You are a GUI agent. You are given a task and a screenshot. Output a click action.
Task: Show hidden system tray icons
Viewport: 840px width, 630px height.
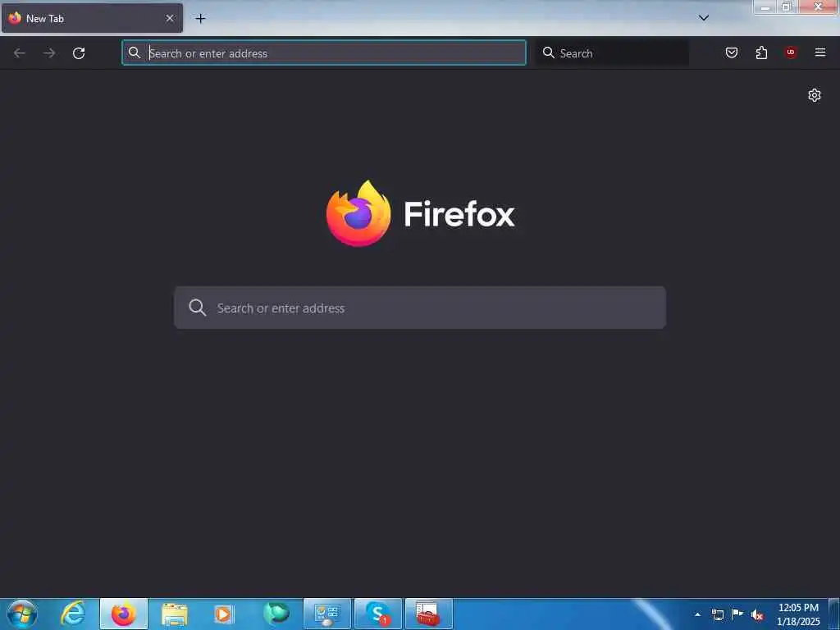697,614
